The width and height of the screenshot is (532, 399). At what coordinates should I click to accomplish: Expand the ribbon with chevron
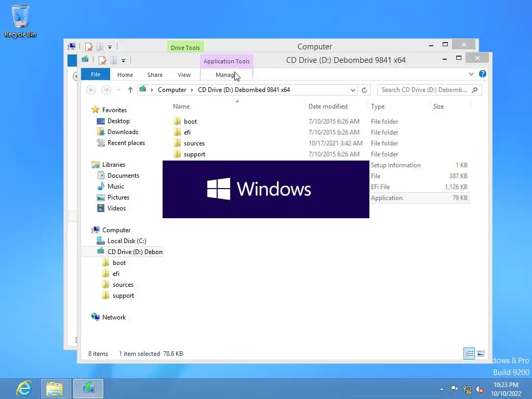click(471, 74)
